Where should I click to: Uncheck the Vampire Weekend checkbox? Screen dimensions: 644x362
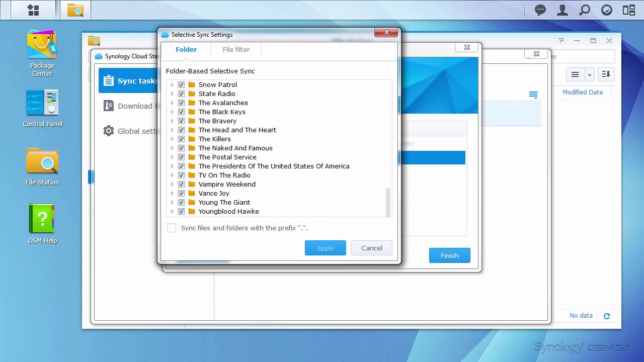181,184
